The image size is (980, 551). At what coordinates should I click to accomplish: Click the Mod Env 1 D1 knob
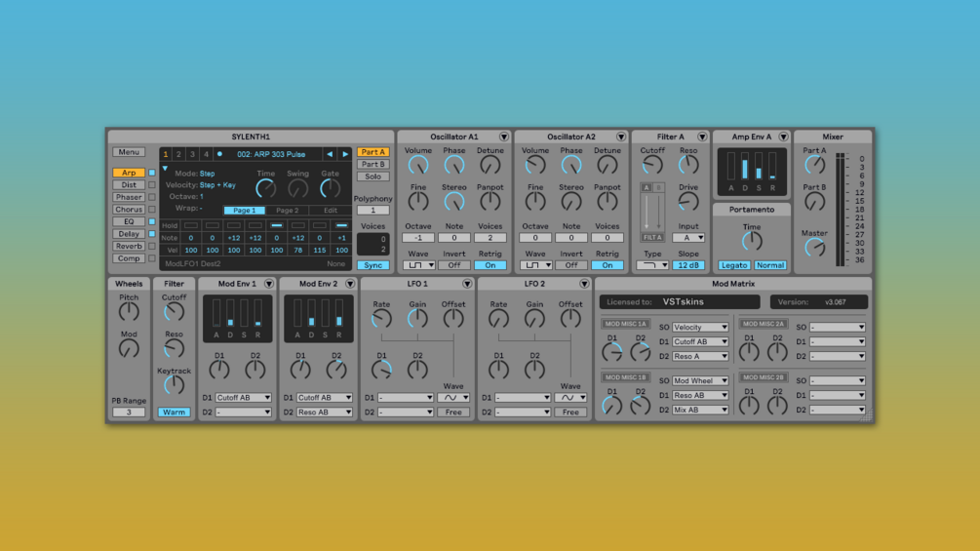219,371
